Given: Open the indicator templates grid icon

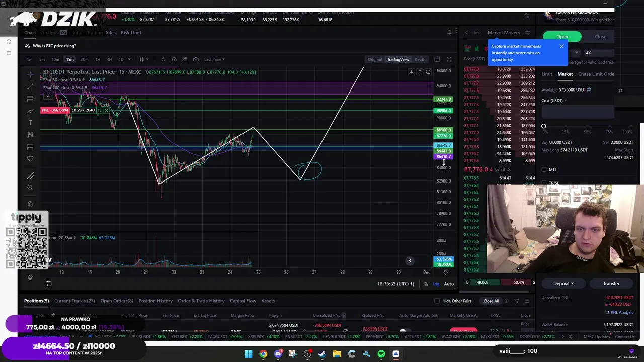Looking at the screenshot, I should [185, 59].
